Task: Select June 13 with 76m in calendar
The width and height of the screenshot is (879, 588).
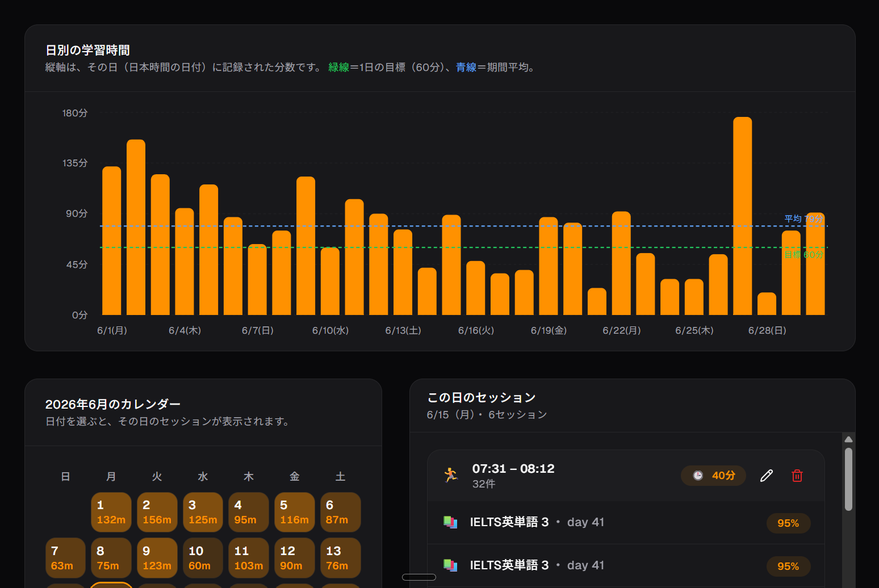Action: 341,558
